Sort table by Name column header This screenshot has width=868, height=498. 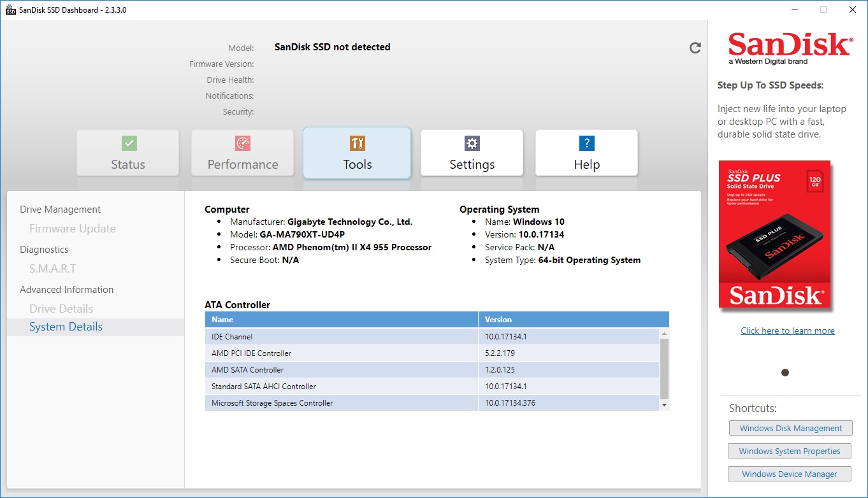(342, 320)
